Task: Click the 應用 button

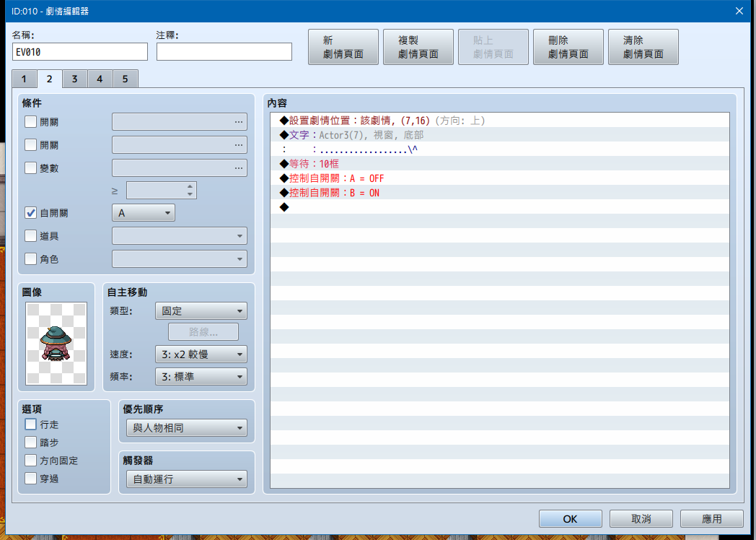Action: 712,519
